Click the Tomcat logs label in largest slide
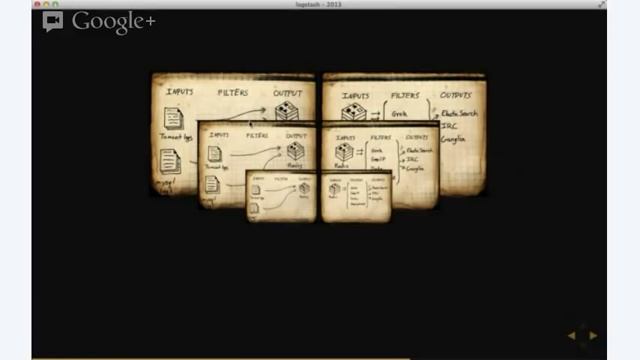640x360 pixels. (176, 138)
